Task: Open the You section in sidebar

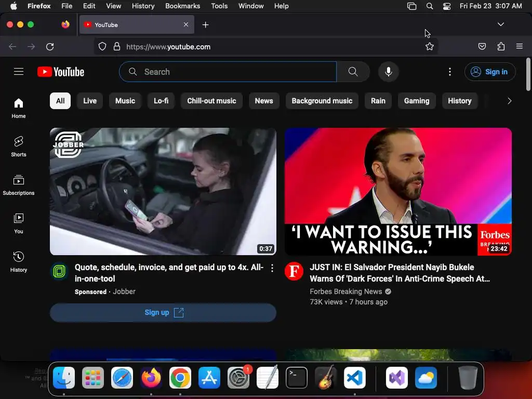Action: coord(19,223)
